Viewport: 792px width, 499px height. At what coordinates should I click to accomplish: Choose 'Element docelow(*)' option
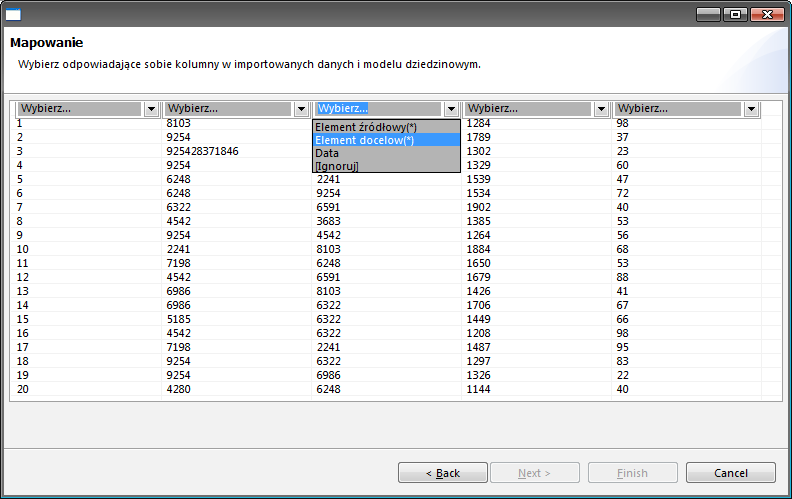pyautogui.click(x=386, y=140)
